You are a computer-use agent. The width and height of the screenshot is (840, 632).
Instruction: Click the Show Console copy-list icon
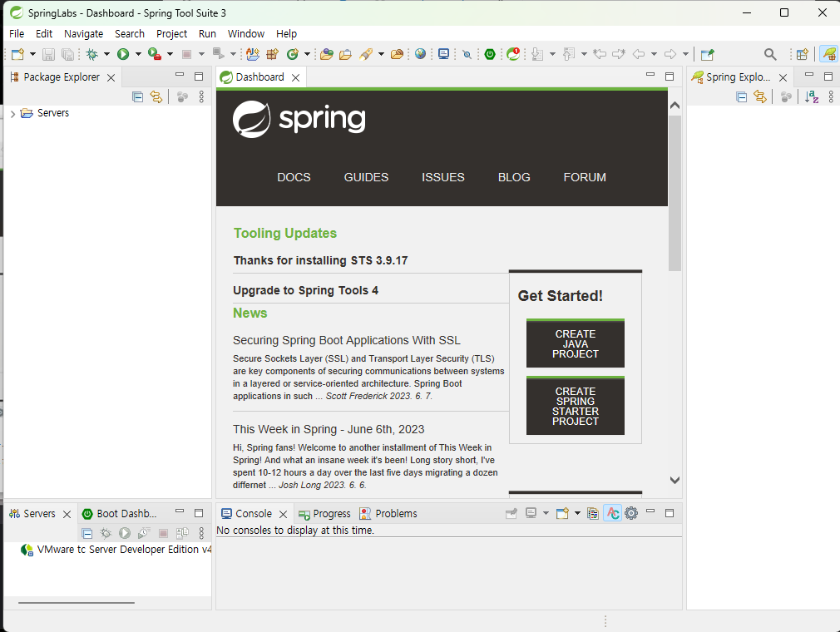592,513
